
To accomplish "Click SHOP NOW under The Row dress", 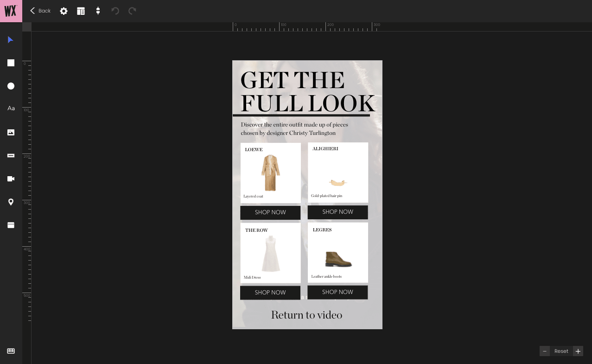I will pos(270,293).
